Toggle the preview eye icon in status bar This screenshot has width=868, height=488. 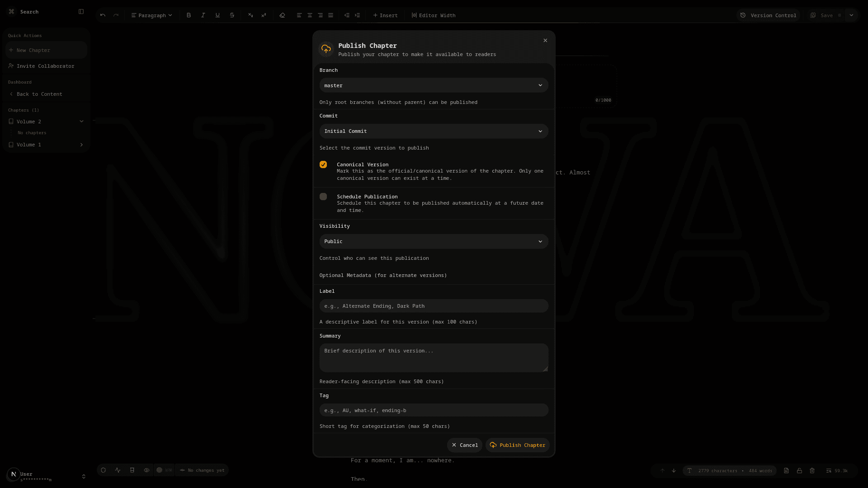point(146,470)
